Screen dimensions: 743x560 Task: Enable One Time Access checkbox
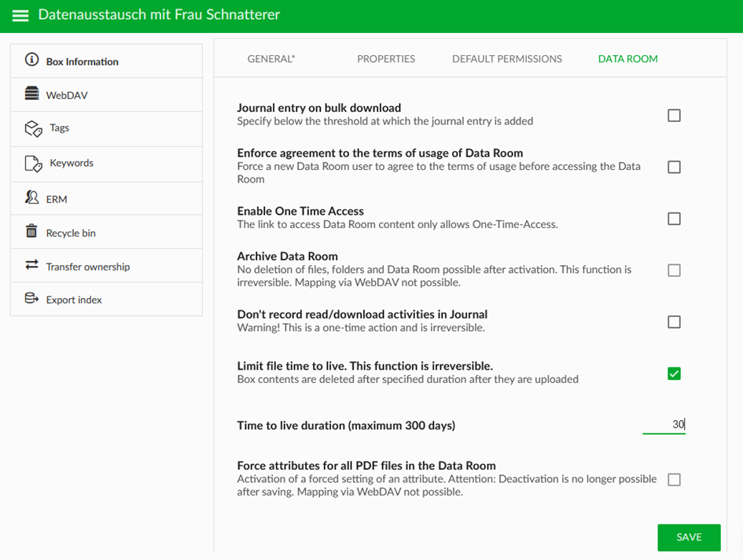tap(674, 219)
